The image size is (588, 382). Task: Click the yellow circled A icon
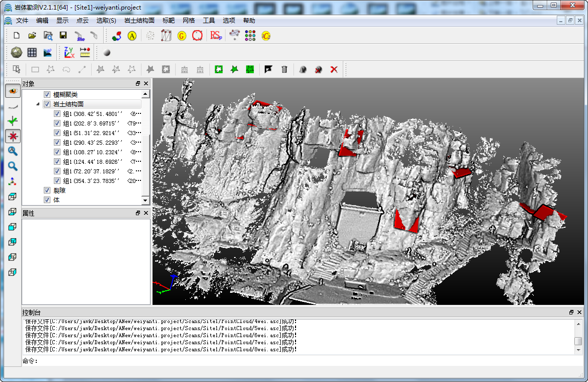(x=132, y=36)
